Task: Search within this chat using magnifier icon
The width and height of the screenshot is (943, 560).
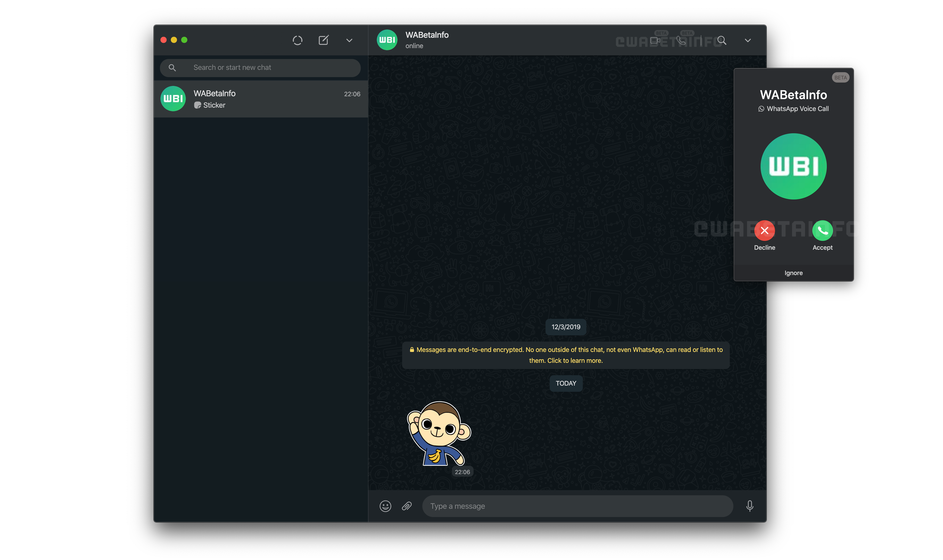Action: [721, 40]
